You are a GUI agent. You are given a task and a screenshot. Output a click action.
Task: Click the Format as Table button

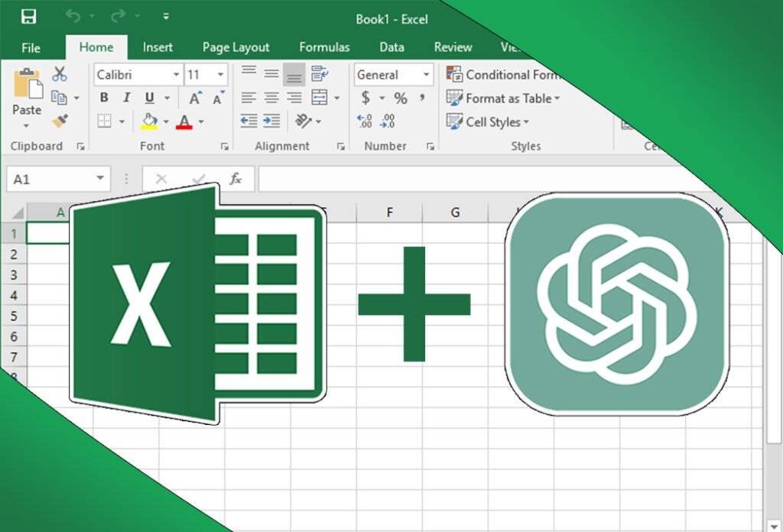click(505, 99)
